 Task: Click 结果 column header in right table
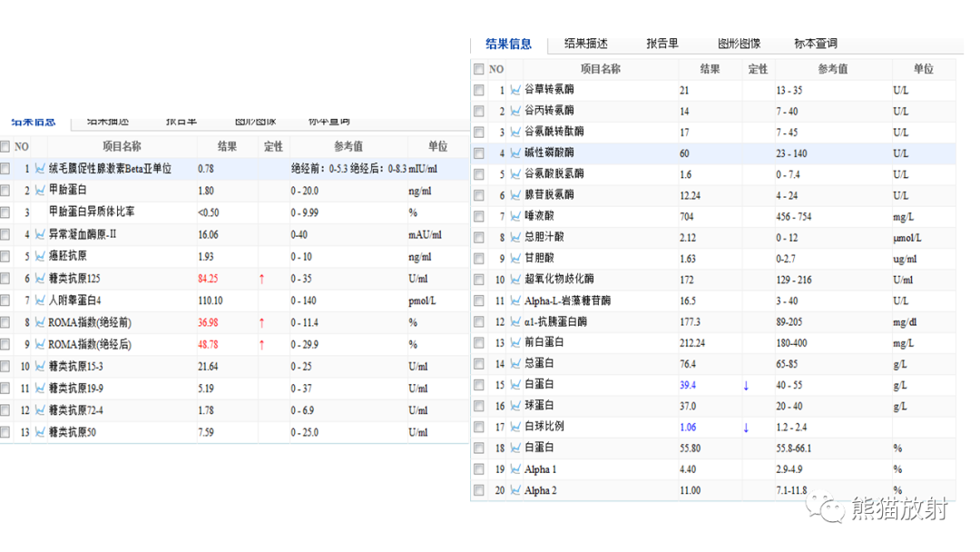[710, 69]
